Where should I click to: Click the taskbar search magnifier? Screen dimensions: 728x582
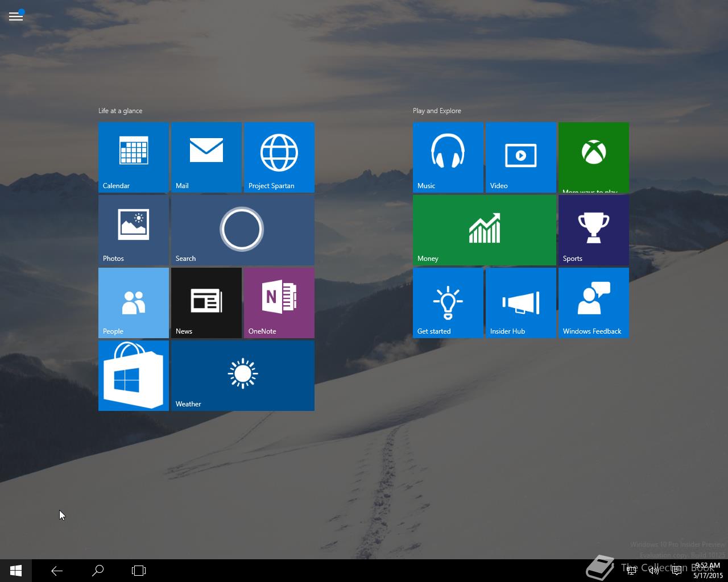tap(98, 571)
